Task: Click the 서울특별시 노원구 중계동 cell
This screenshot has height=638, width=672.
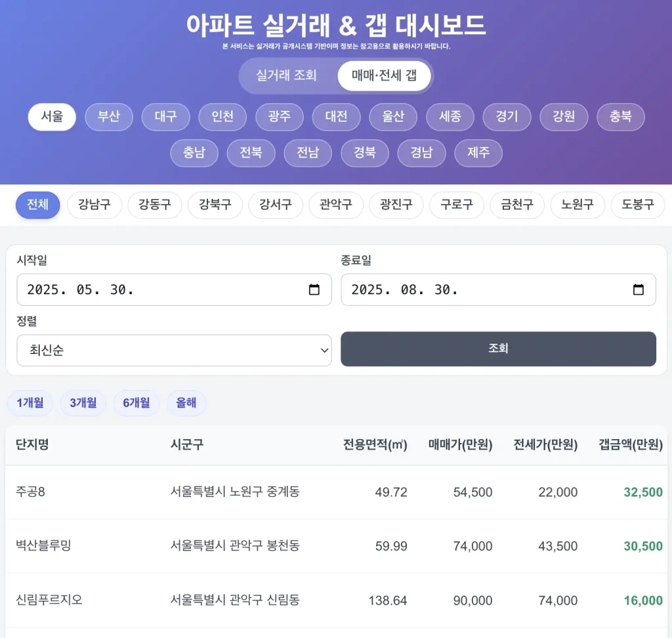Action: [x=235, y=492]
